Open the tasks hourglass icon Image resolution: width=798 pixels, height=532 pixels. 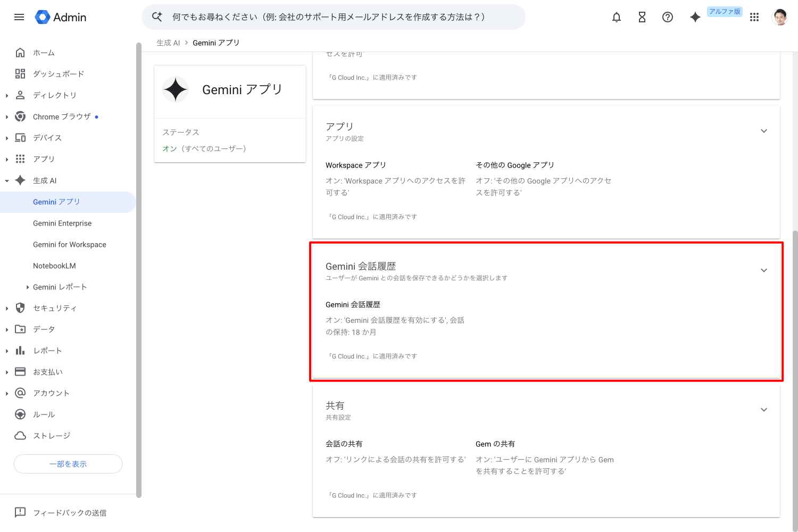[x=642, y=17]
